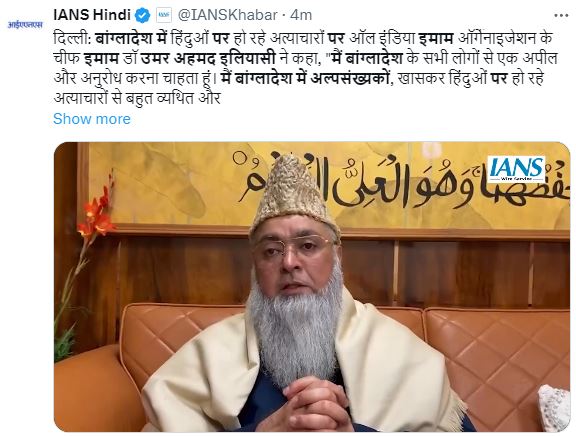Click the orange flower at video's left edge
The image size is (576, 437).
97,212
